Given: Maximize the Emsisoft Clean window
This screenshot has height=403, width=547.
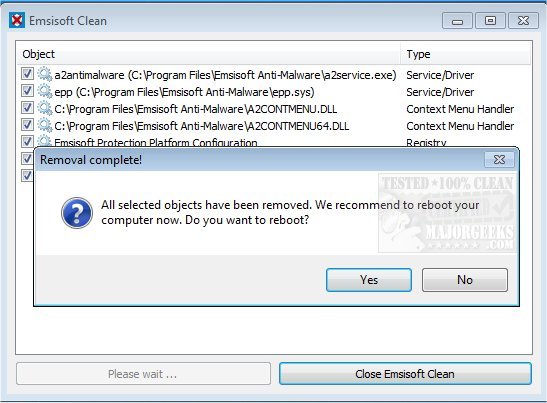Looking at the screenshot, I should 490,21.
